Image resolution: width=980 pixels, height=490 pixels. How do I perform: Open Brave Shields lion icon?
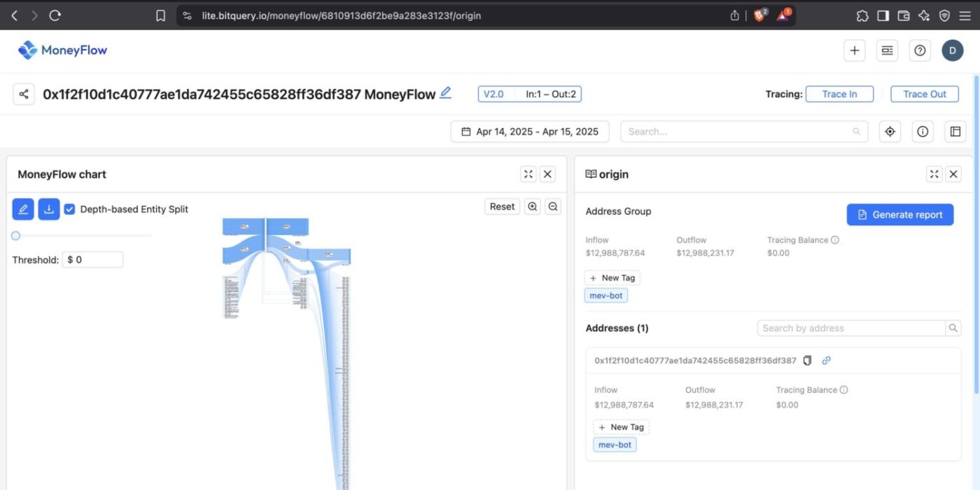click(760, 15)
